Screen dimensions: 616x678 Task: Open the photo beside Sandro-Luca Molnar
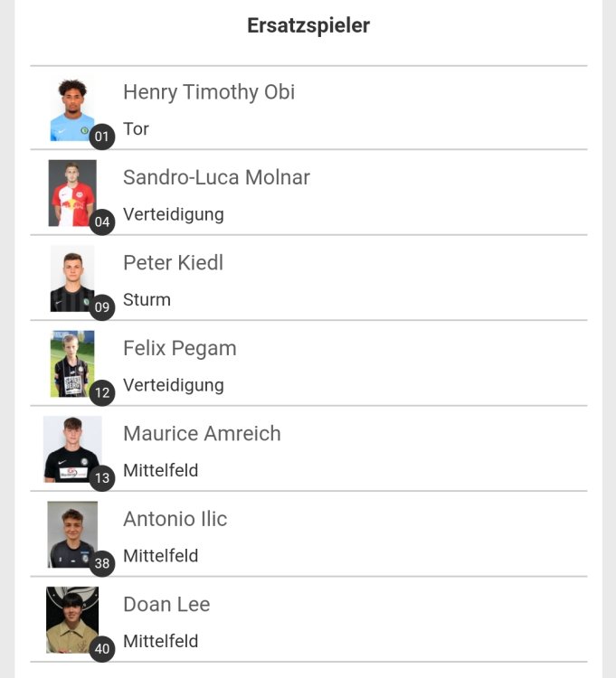[x=71, y=193]
